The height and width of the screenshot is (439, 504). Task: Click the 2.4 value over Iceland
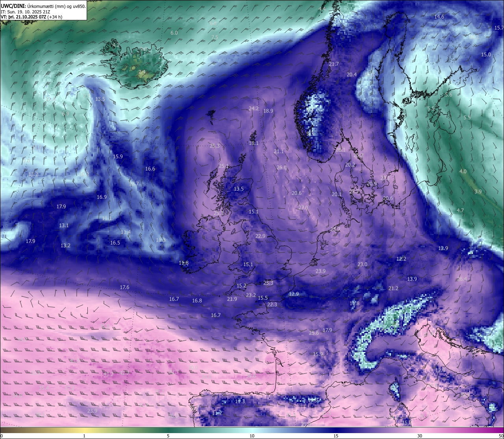[x=142, y=72]
